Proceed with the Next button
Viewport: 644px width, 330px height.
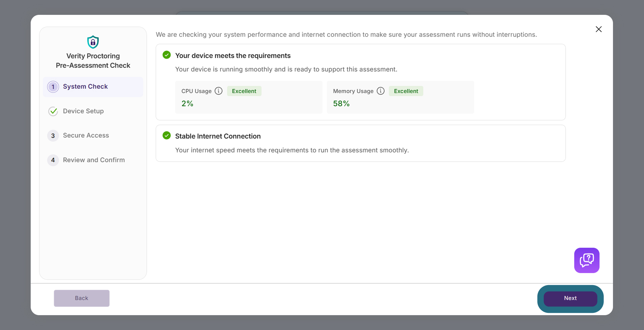point(570,298)
